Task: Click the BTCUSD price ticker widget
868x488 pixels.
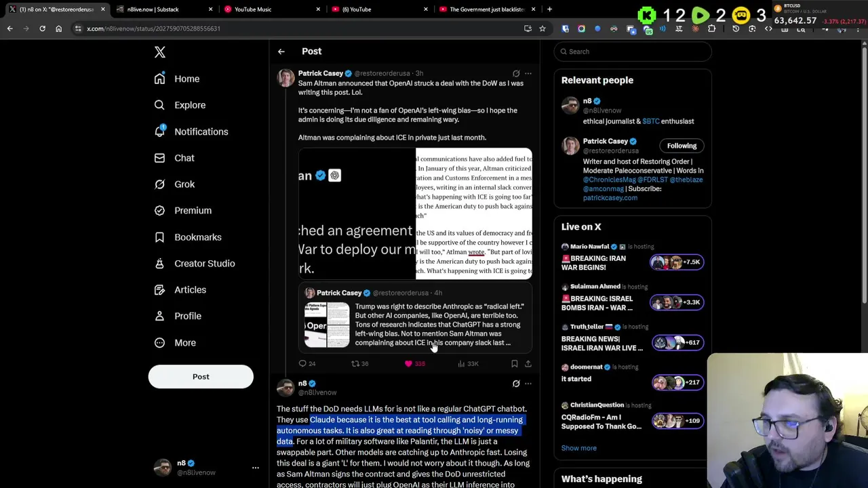Action: click(x=819, y=15)
